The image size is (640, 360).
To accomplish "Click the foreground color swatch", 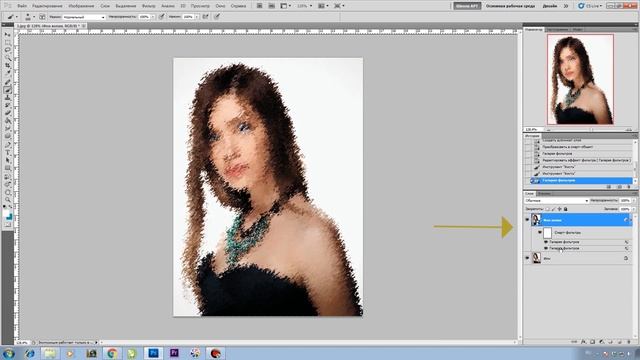I will coord(7,213).
